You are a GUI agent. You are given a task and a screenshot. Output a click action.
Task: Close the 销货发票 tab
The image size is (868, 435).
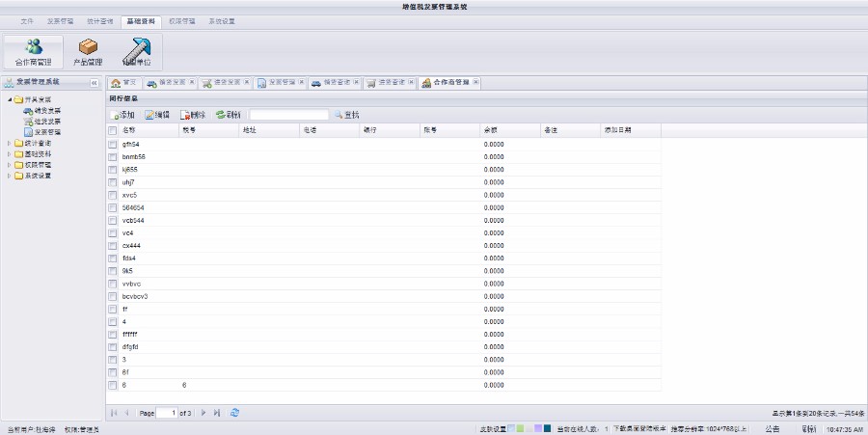192,82
